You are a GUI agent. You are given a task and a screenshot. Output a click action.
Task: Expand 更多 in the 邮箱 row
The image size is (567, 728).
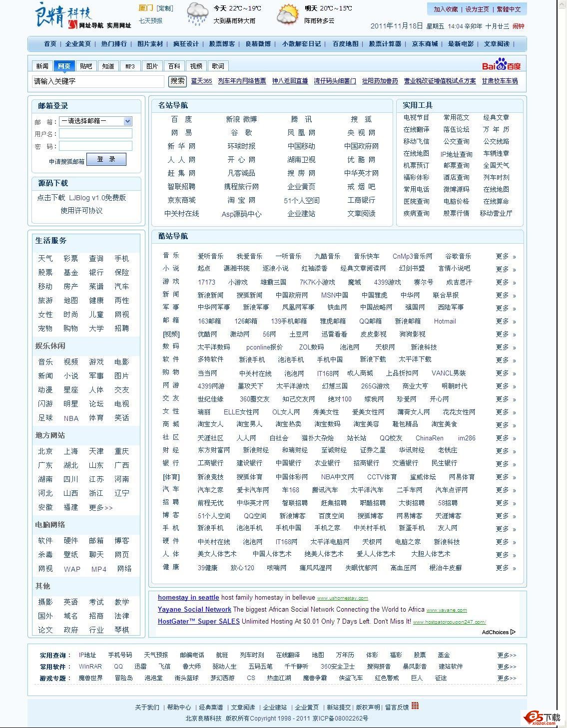[x=506, y=321]
